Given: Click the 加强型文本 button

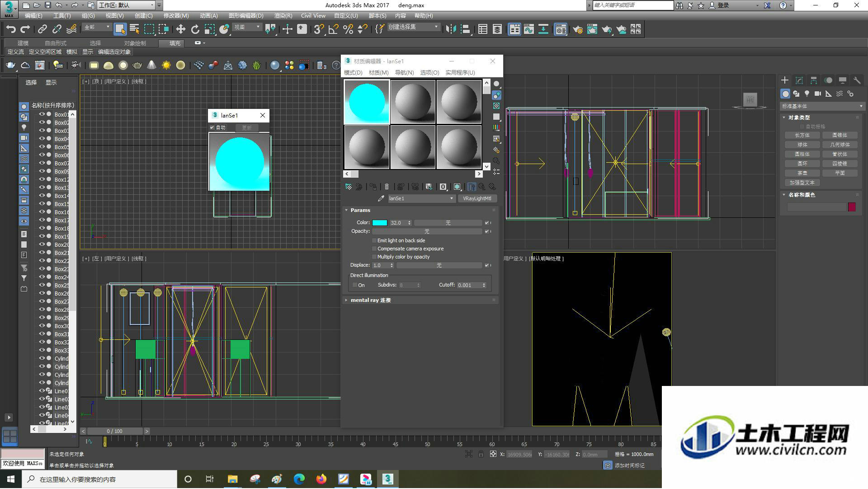Looking at the screenshot, I should click(x=802, y=183).
